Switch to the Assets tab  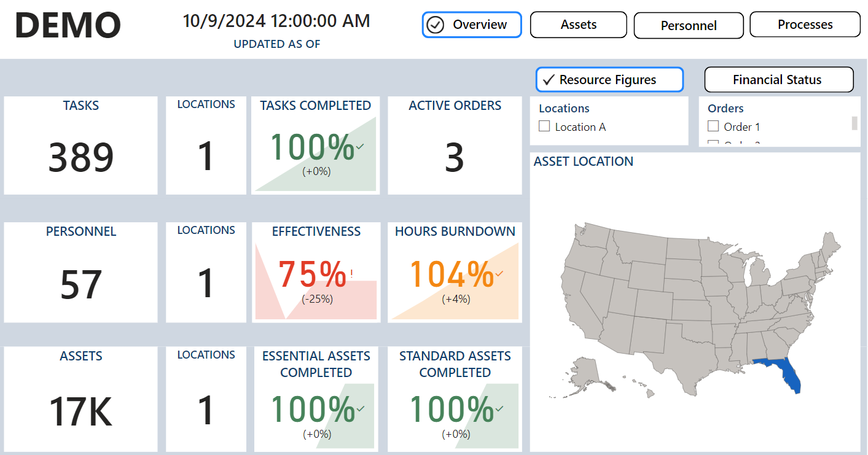click(x=578, y=25)
